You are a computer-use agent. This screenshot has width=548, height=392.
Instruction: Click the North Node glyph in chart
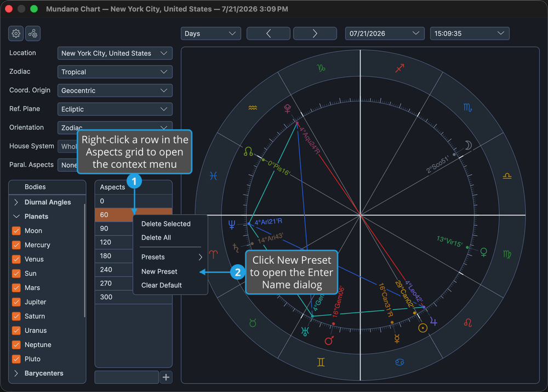(x=248, y=151)
